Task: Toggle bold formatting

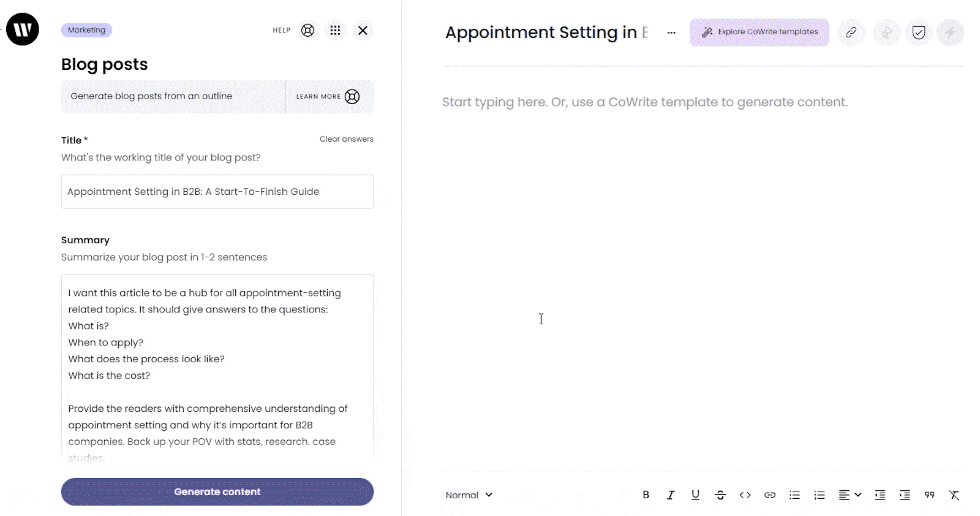Action: (646, 495)
